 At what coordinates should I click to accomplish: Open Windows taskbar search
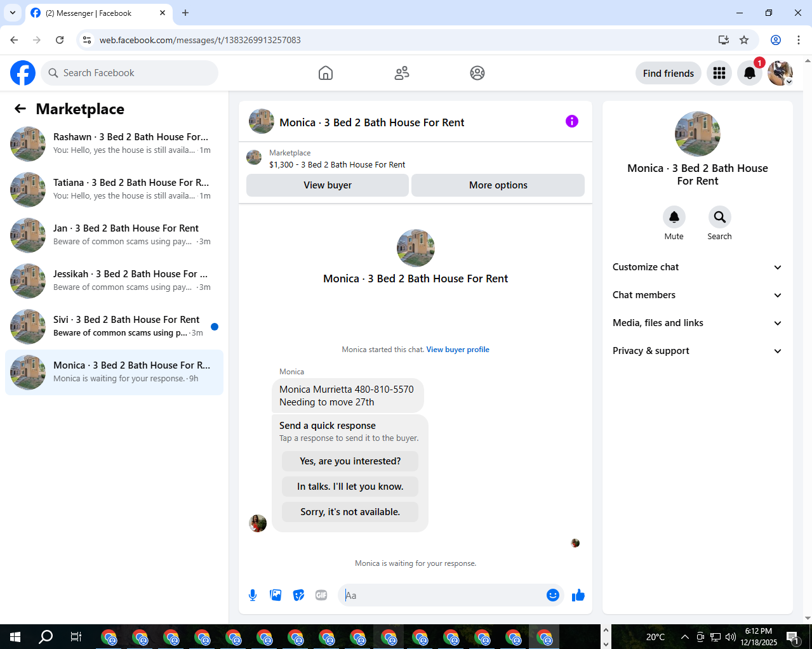pos(46,636)
